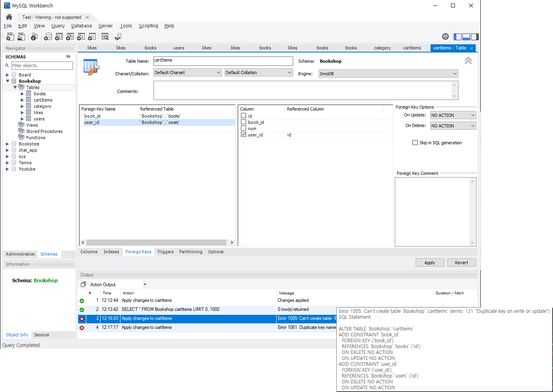Open the Scripting menu

148,26
